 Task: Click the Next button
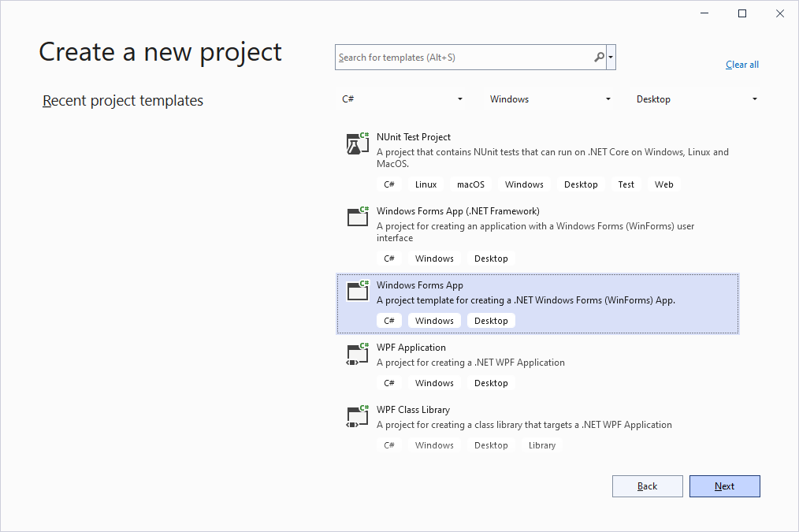tap(724, 486)
